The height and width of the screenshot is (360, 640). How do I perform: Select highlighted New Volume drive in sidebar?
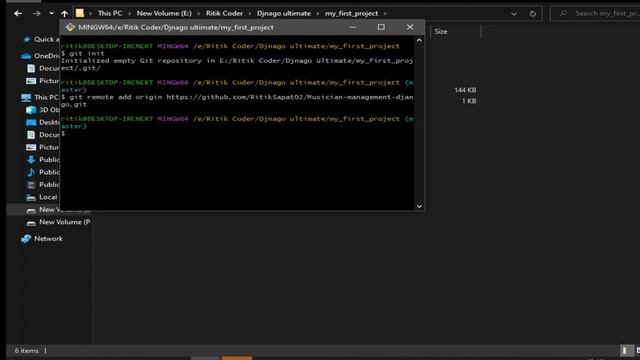click(49, 210)
